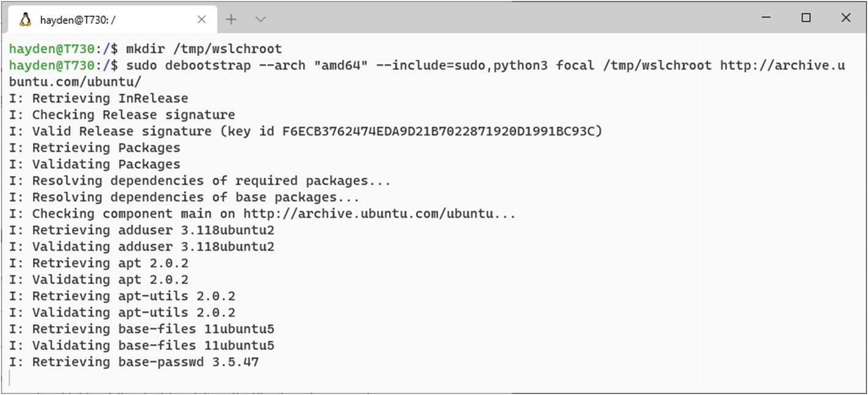Click the mkdir /tmp/wslchroot command line

click(x=145, y=49)
